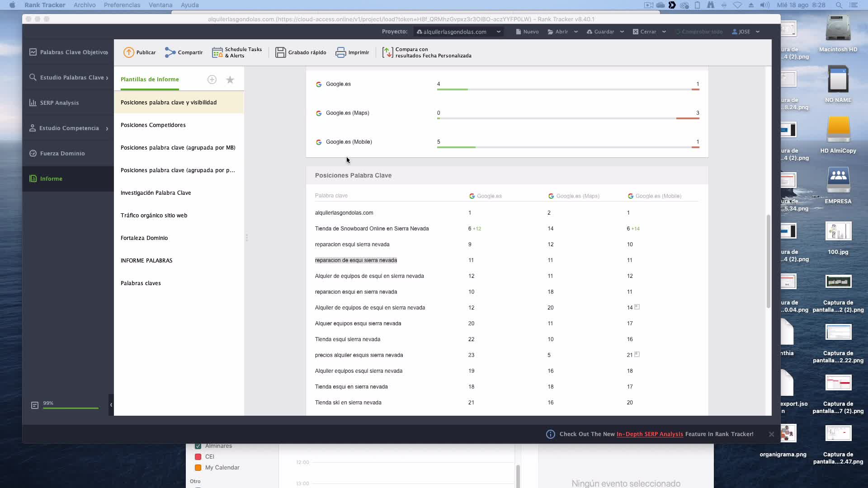This screenshot has width=868, height=488.
Task: Expand Palabras Clave Objetivo chevron
Action: 107,52
